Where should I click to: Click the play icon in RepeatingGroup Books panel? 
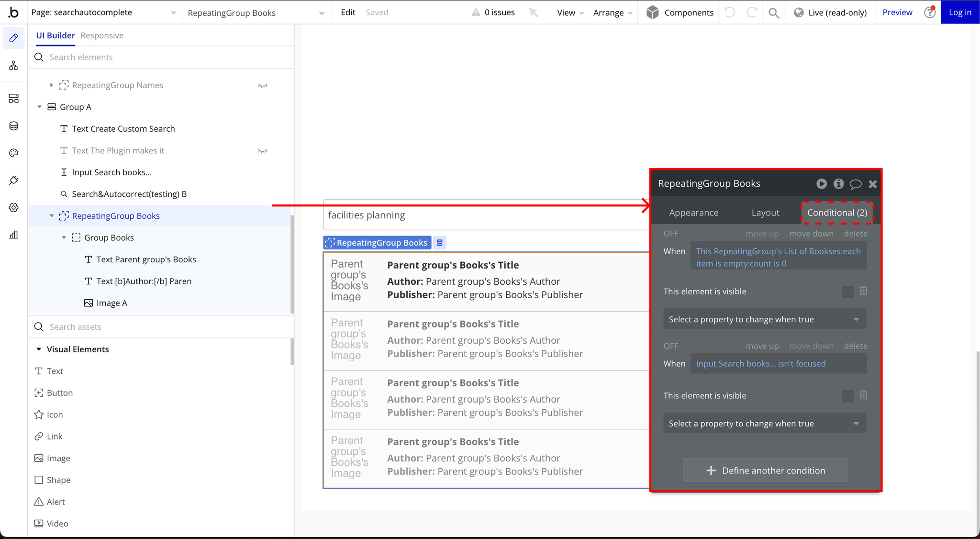pos(821,184)
